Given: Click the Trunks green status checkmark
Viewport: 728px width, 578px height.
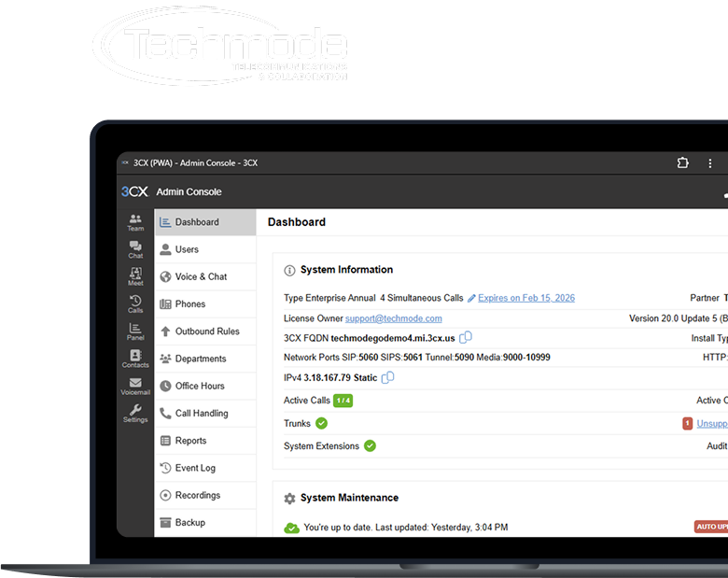Looking at the screenshot, I should click(321, 423).
